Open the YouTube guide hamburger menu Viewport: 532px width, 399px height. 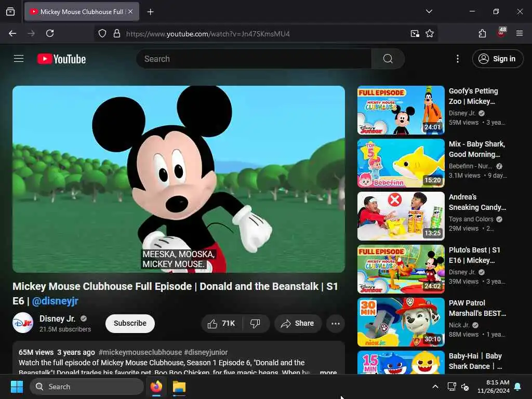coord(19,59)
